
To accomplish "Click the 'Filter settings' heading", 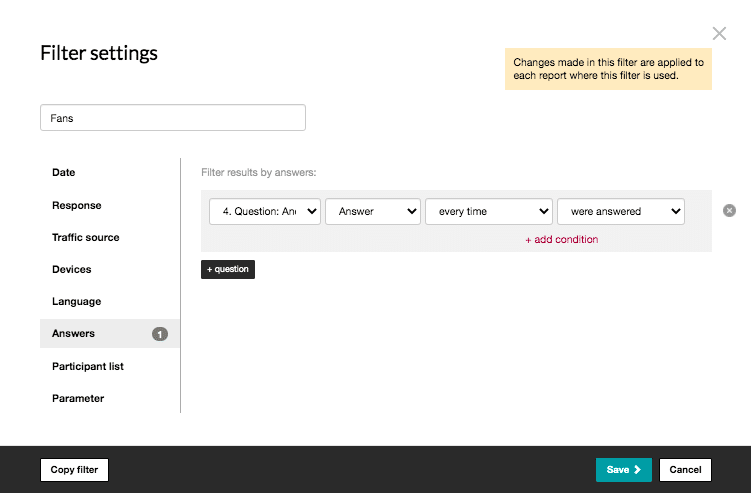I will click(99, 53).
